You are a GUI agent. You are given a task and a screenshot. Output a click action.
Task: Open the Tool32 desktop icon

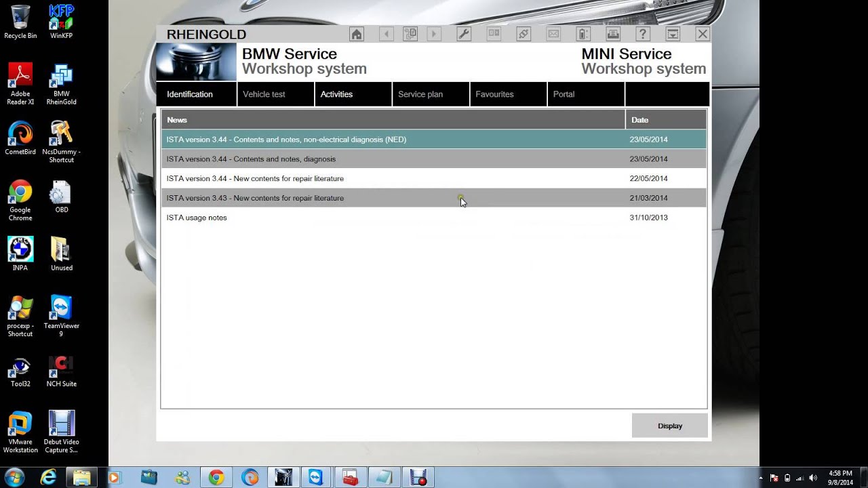(x=20, y=371)
